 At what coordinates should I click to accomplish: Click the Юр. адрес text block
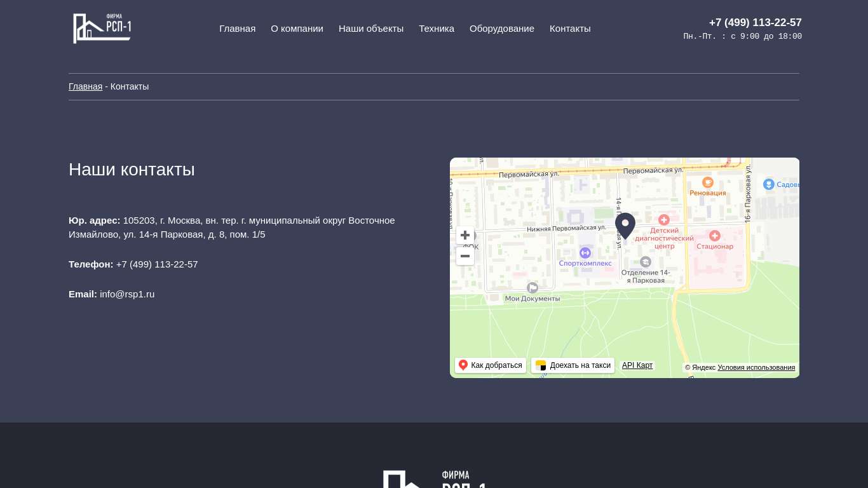click(x=232, y=227)
